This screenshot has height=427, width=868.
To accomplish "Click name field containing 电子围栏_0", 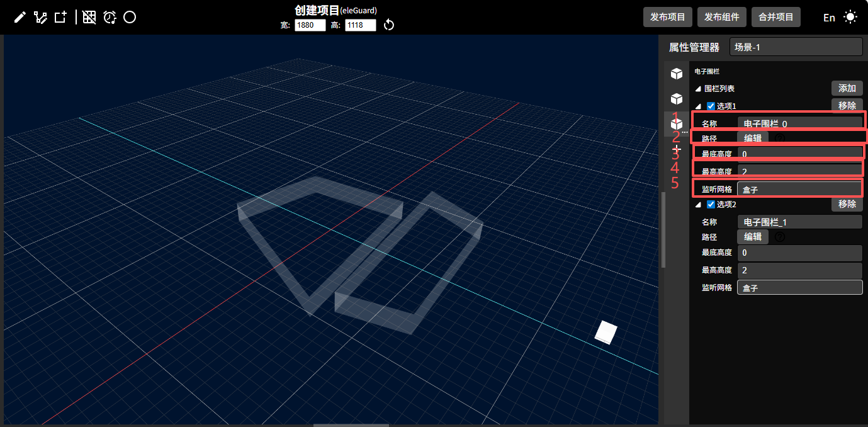I will click(x=799, y=123).
